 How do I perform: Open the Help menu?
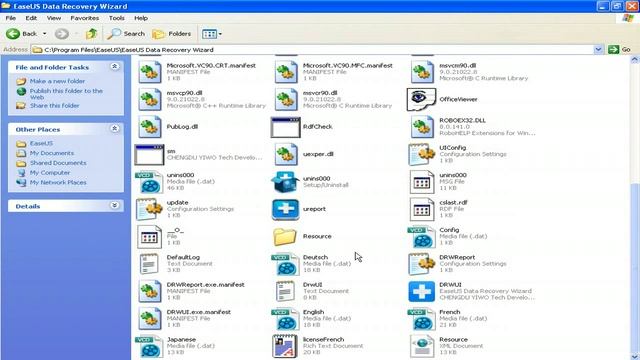(x=141, y=18)
